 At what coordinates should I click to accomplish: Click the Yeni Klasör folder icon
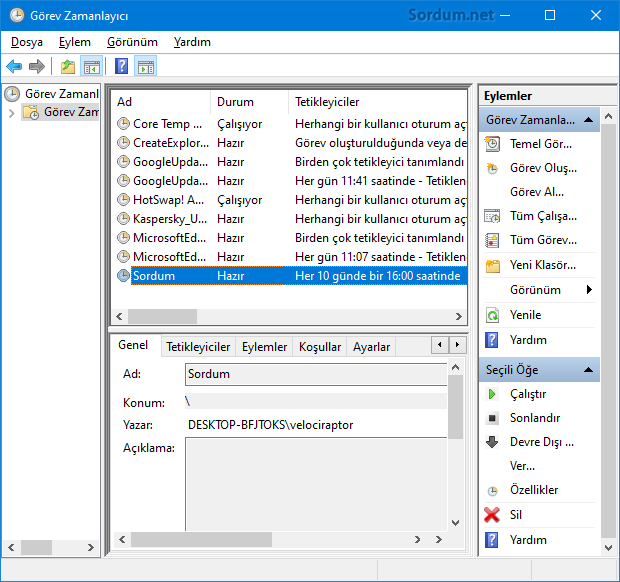click(x=493, y=265)
